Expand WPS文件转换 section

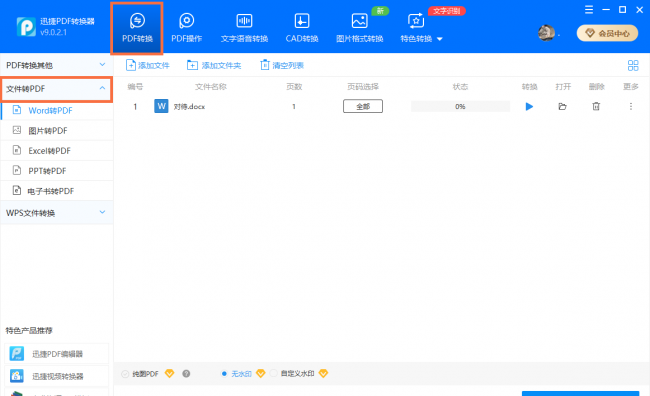coord(56,213)
